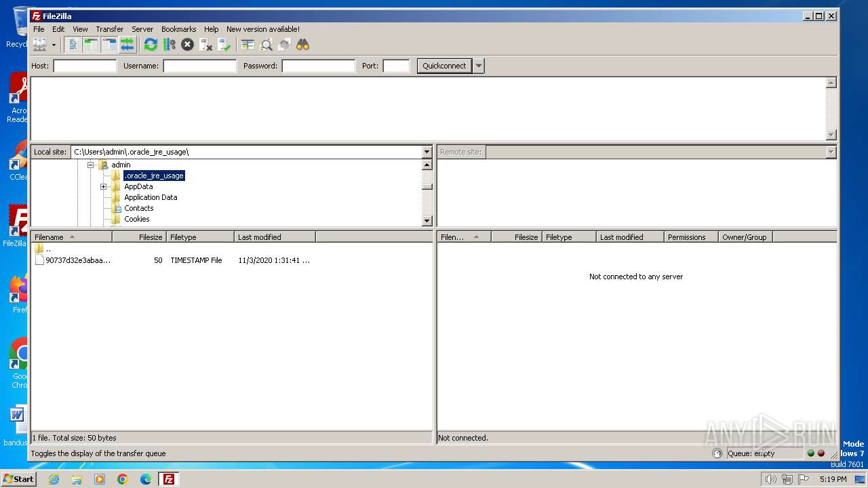Viewport: 868px width, 488px height.
Task: Click the FileZilla taskbar button
Action: [168, 479]
